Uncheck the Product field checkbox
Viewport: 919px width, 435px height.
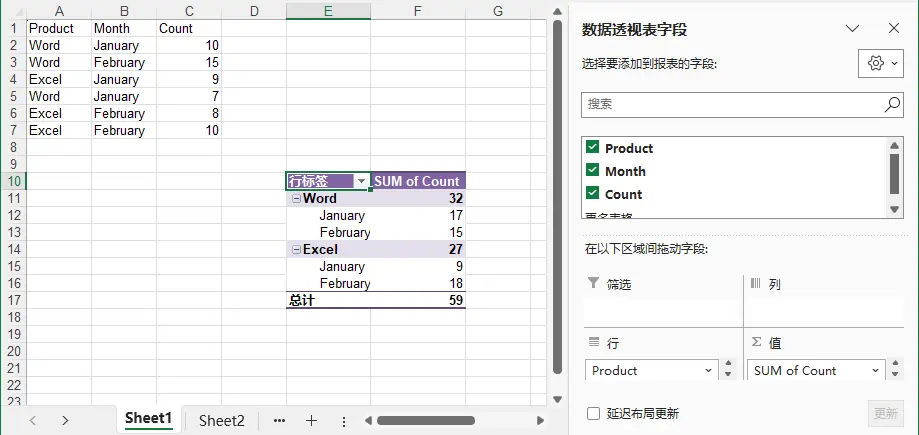[593, 147]
